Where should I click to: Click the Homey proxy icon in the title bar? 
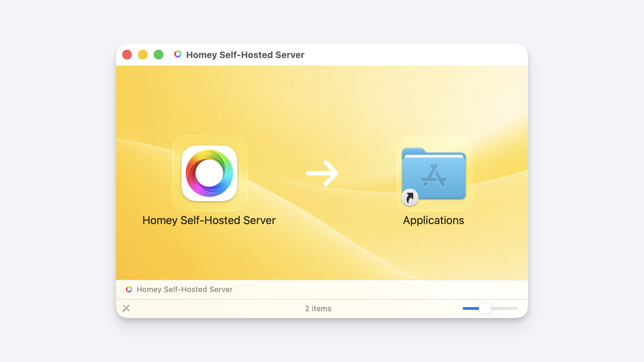[x=178, y=54]
